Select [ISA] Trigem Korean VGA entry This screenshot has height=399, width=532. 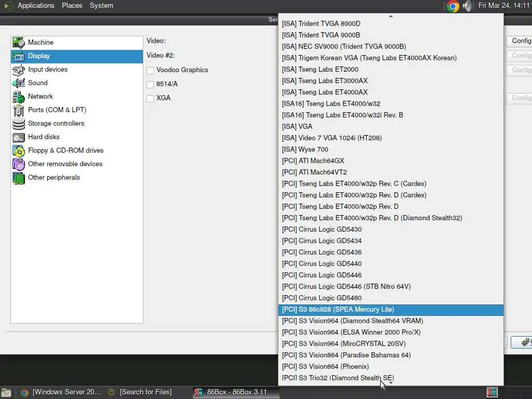pyautogui.click(x=391, y=58)
